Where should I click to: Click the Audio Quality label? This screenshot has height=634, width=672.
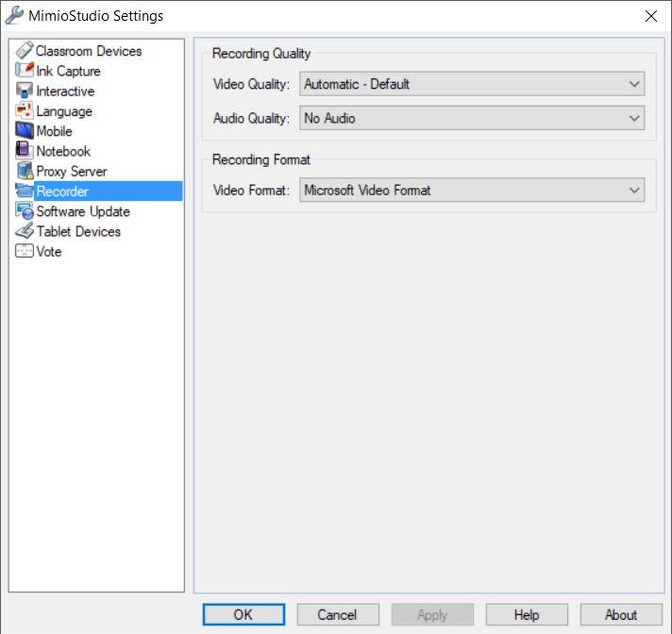click(251, 118)
